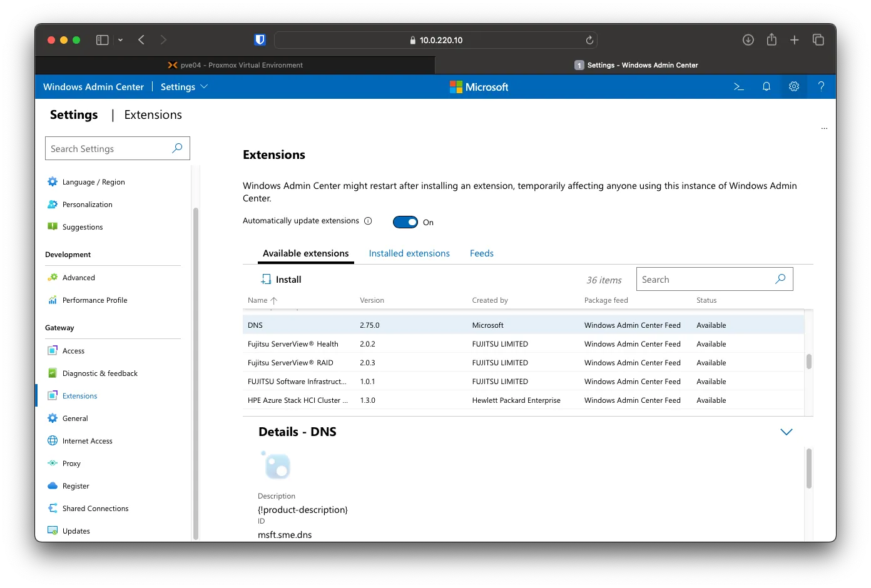Open a new tab with plus icon
The image size is (871, 588).
point(795,40)
